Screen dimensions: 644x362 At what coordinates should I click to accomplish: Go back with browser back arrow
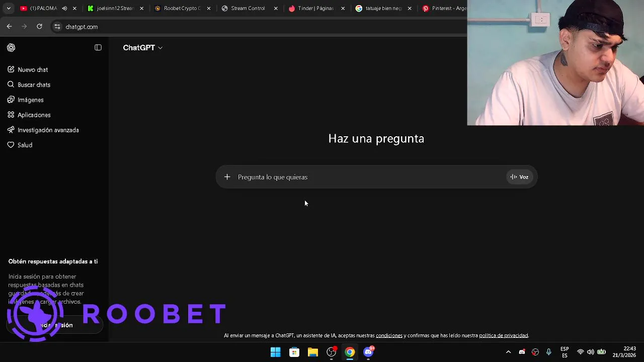(x=9, y=27)
